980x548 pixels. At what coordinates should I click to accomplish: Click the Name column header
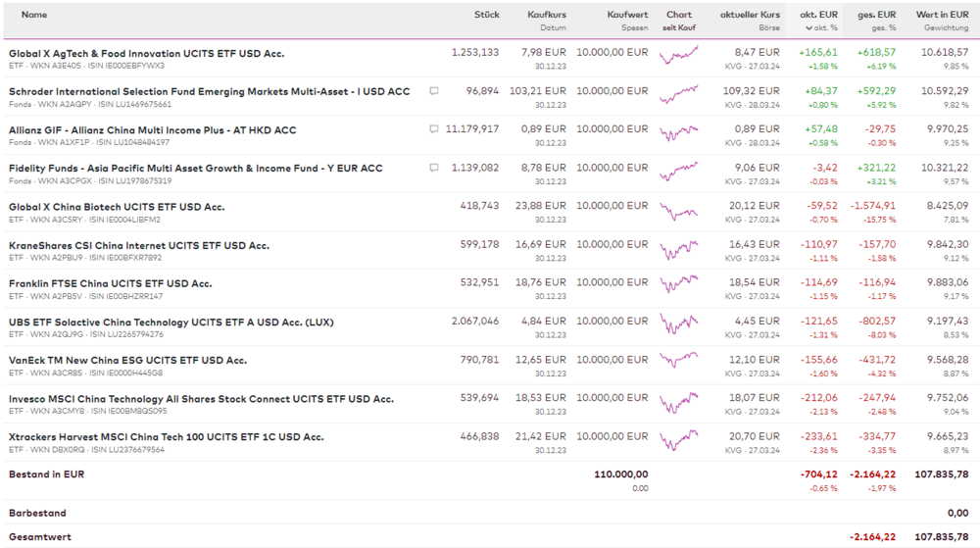coord(34,15)
